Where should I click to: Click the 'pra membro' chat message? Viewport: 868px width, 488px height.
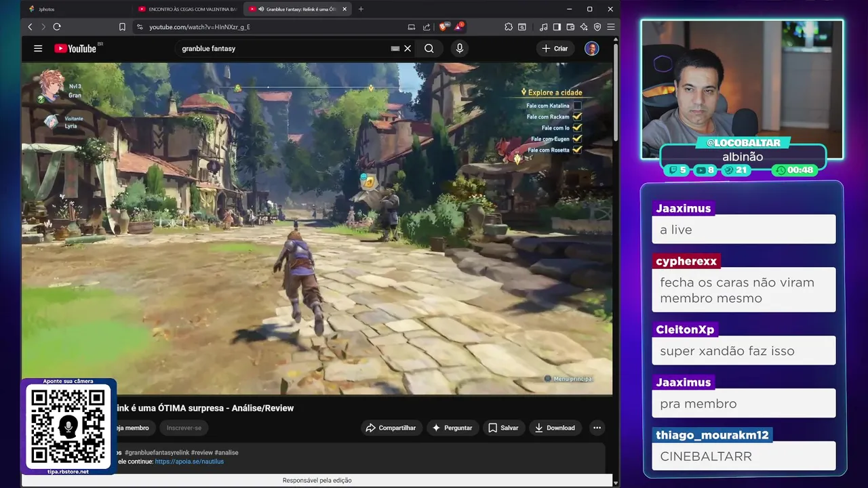pos(744,403)
